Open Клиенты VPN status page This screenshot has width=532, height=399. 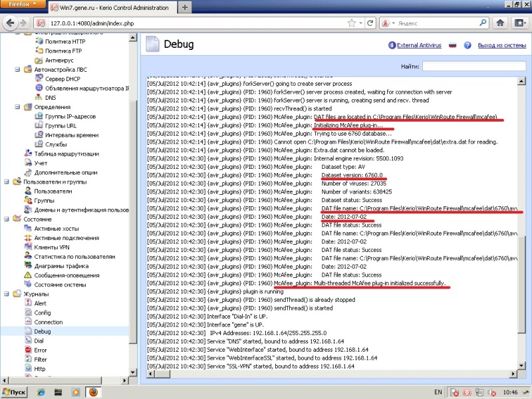(55, 247)
